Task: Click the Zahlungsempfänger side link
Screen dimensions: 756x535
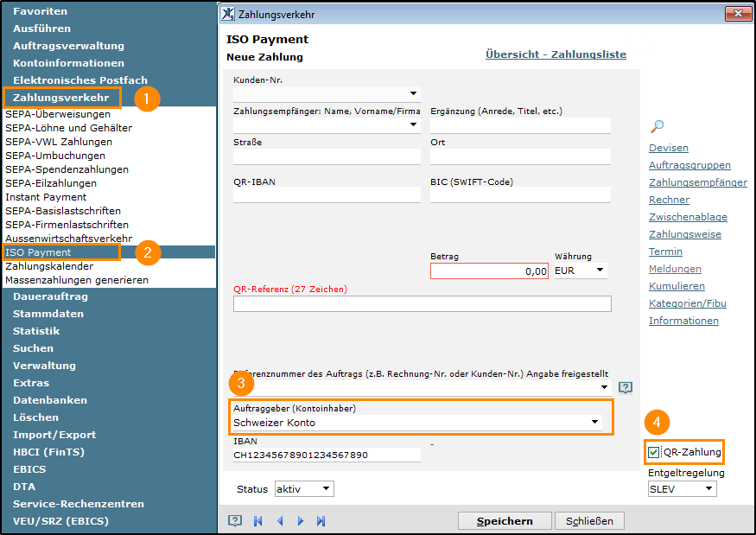Action: (x=698, y=183)
